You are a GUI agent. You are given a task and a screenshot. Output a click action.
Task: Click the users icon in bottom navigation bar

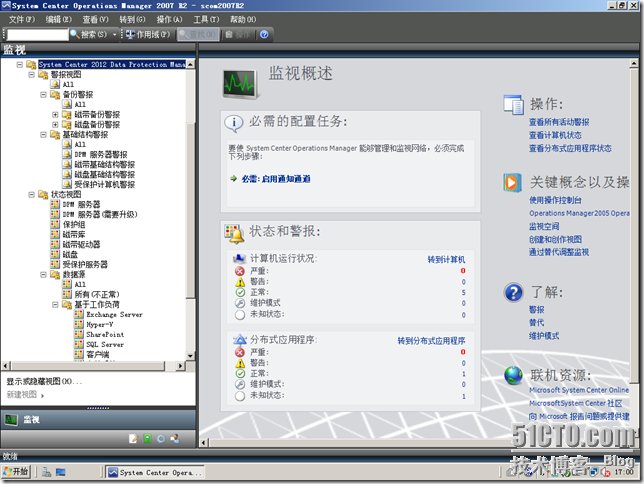click(175, 439)
